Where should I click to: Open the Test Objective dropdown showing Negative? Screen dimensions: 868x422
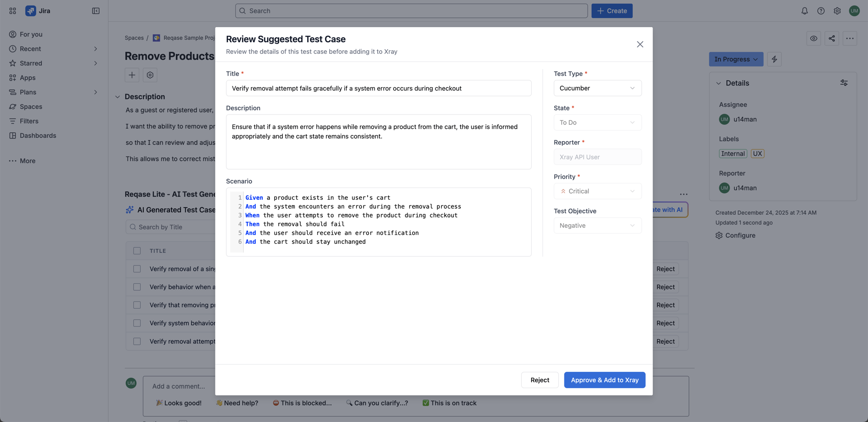[598, 225]
